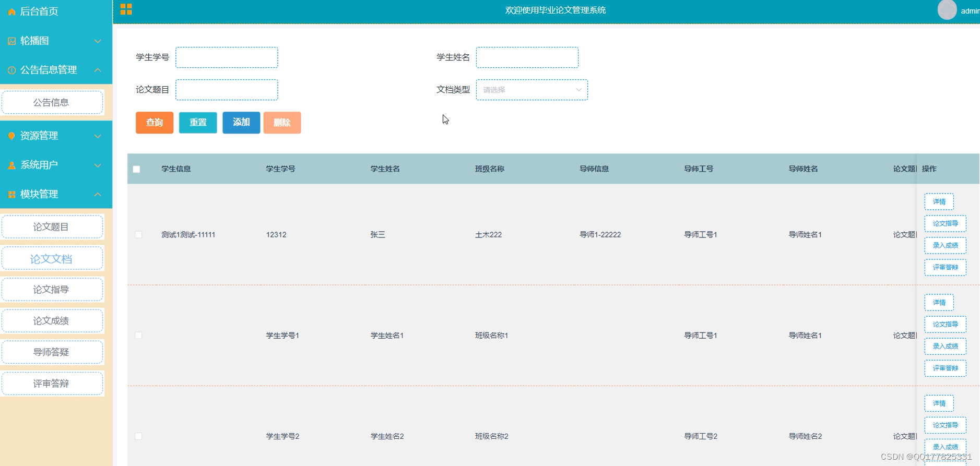Image resolution: width=980 pixels, height=466 pixels.
Task: Click 评审答辩 for the 张三 row
Action: click(x=945, y=267)
